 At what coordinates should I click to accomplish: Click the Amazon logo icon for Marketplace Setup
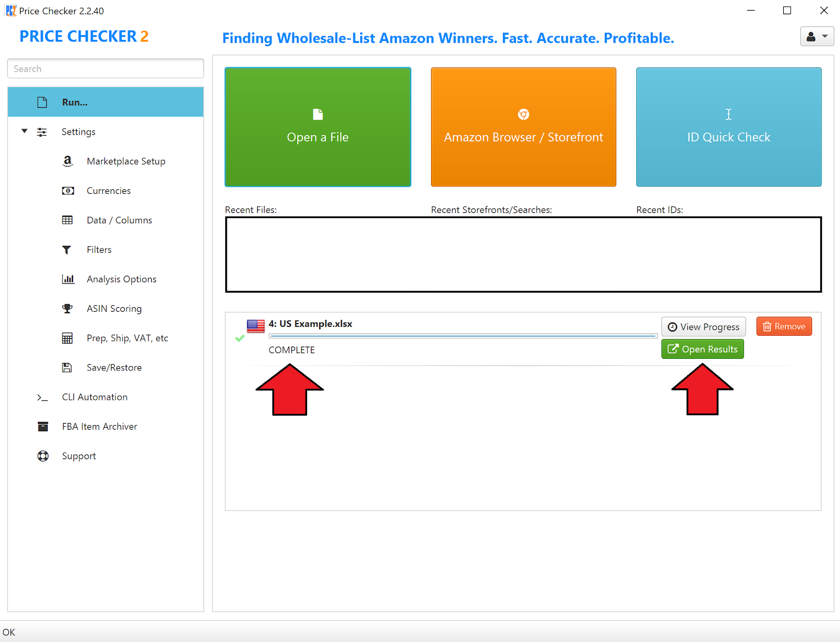coord(67,161)
